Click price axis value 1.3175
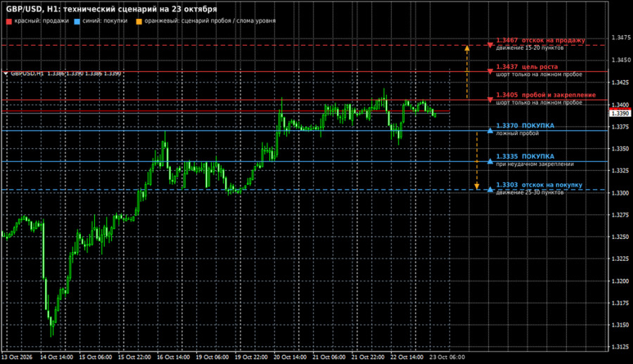 (x=621, y=303)
